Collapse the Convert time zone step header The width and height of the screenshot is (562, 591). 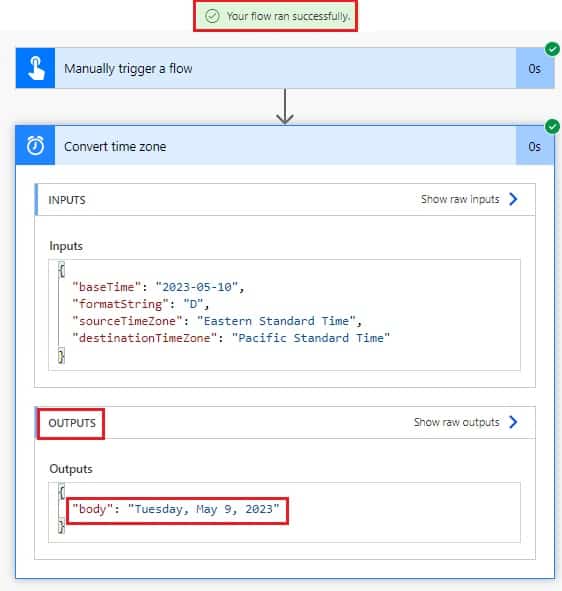pyautogui.click(x=285, y=146)
